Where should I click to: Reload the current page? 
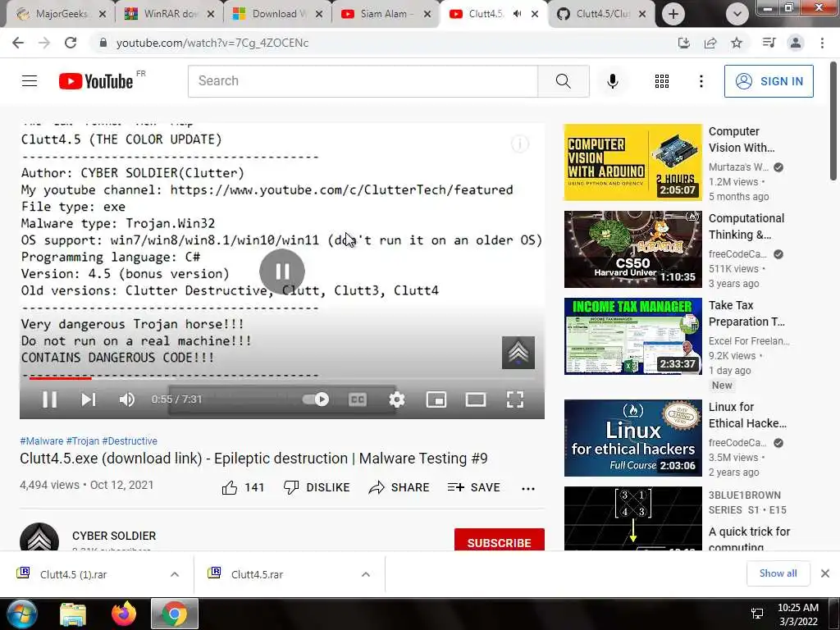click(x=71, y=43)
